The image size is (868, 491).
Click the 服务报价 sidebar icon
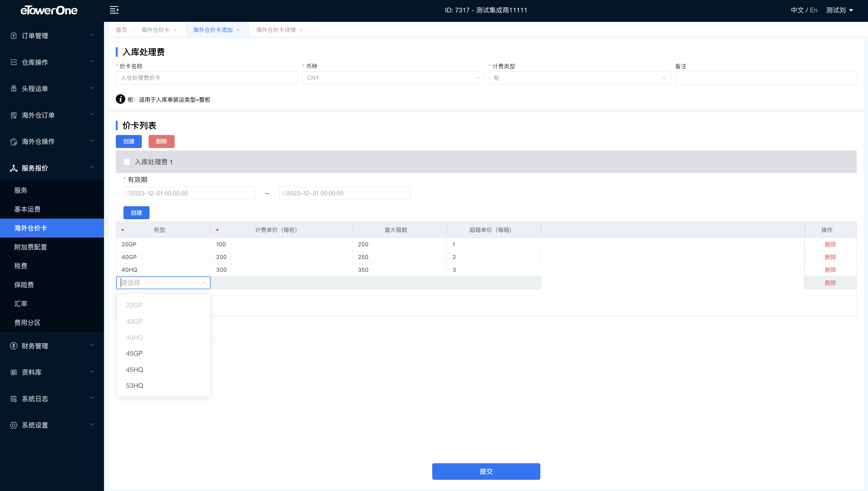point(14,168)
